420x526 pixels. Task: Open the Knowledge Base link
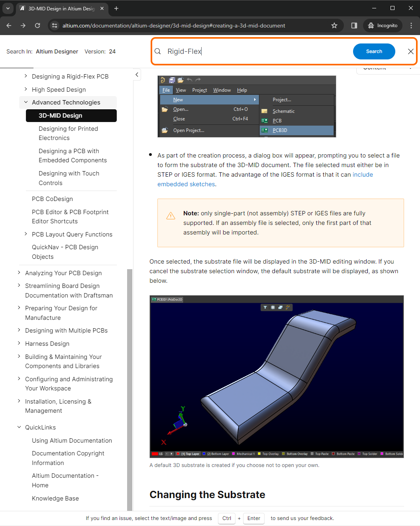point(55,498)
